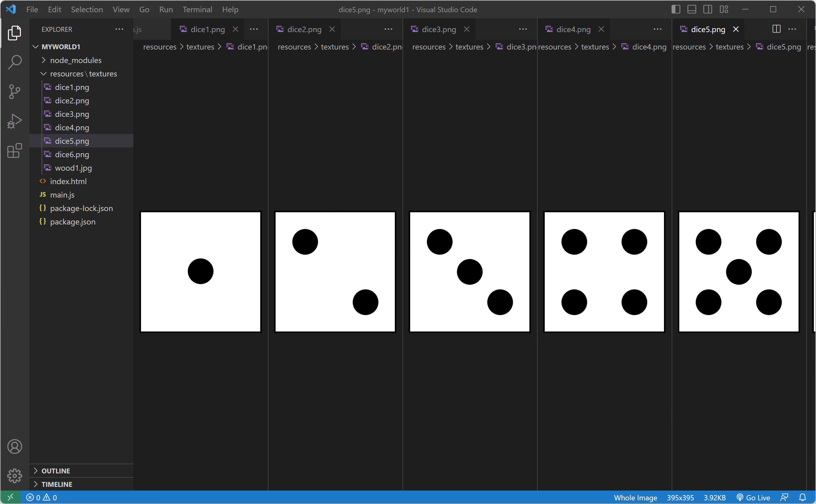Open Manage settings gear icon
The width and height of the screenshot is (816, 504).
(15, 476)
